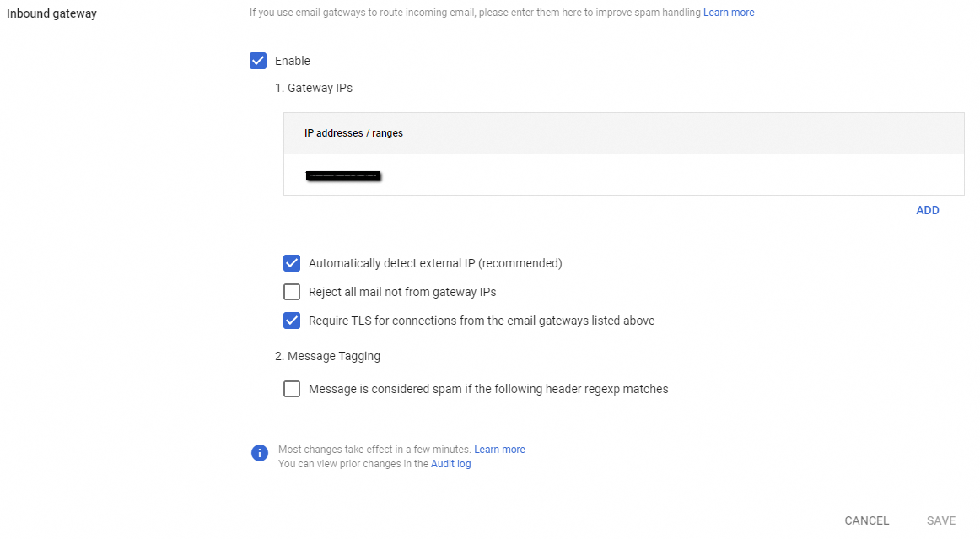Select the redacted IP address entry
Image resolution: width=980 pixels, height=539 pixels.
click(x=344, y=175)
